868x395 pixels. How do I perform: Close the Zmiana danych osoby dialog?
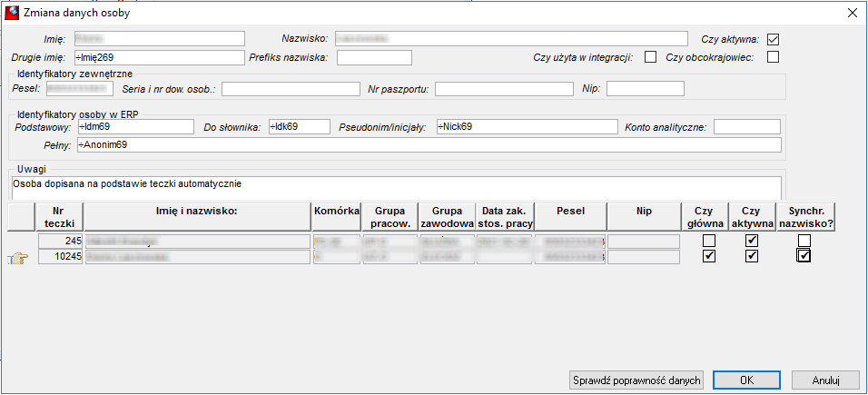[x=852, y=14]
